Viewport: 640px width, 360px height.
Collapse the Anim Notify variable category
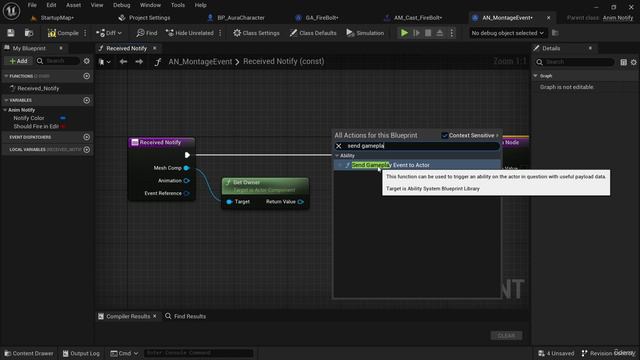pyautogui.click(x=5, y=110)
